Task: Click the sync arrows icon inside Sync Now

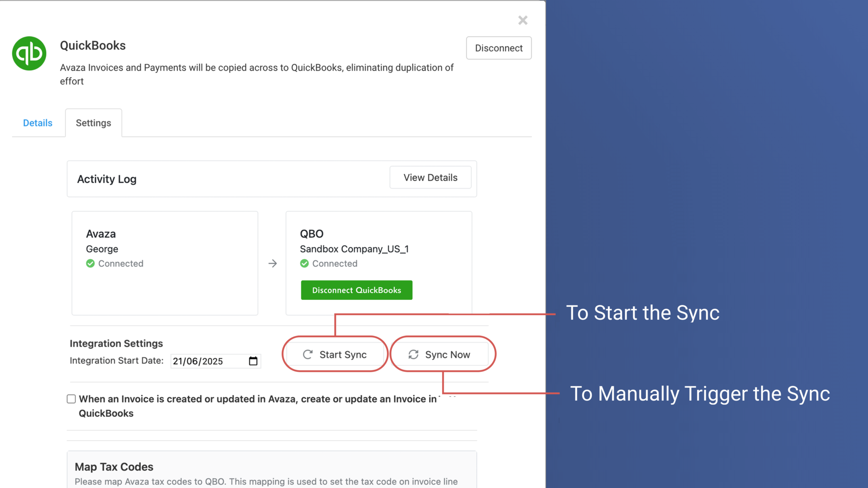Action: coord(412,355)
